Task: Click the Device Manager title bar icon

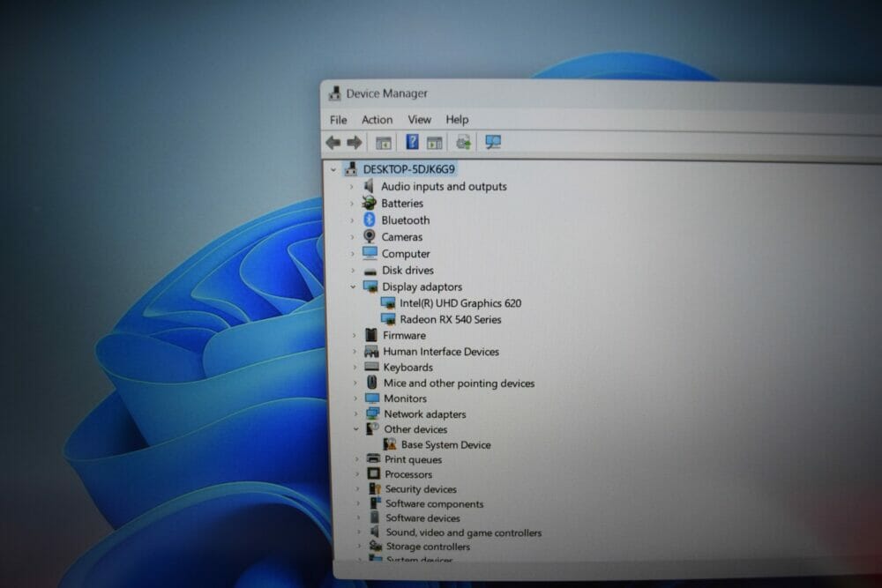Action: pyautogui.click(x=335, y=93)
